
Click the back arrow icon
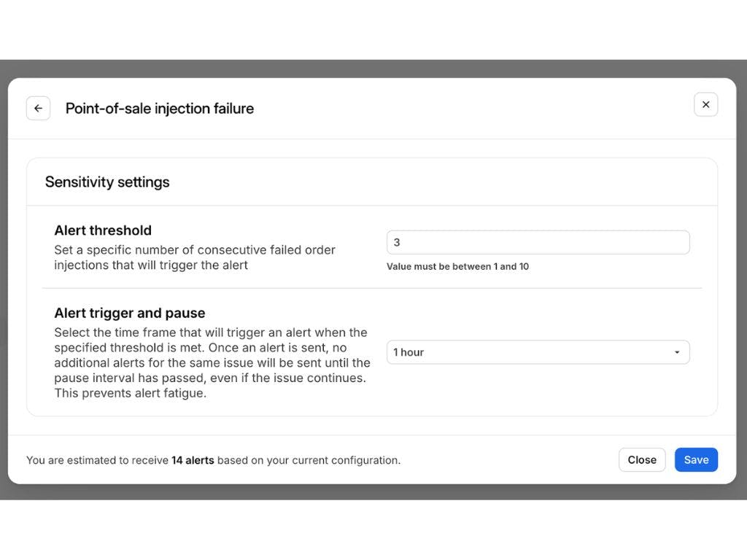coord(38,109)
